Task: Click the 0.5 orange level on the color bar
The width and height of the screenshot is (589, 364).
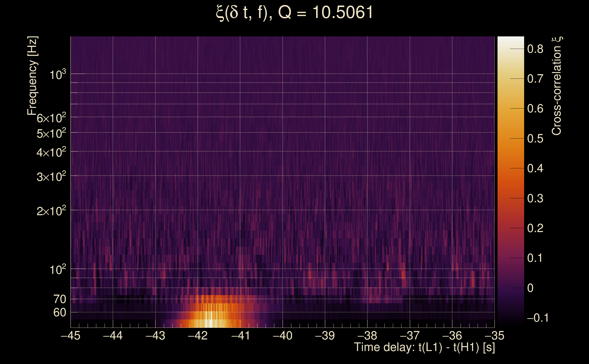Action: pyautogui.click(x=510, y=138)
